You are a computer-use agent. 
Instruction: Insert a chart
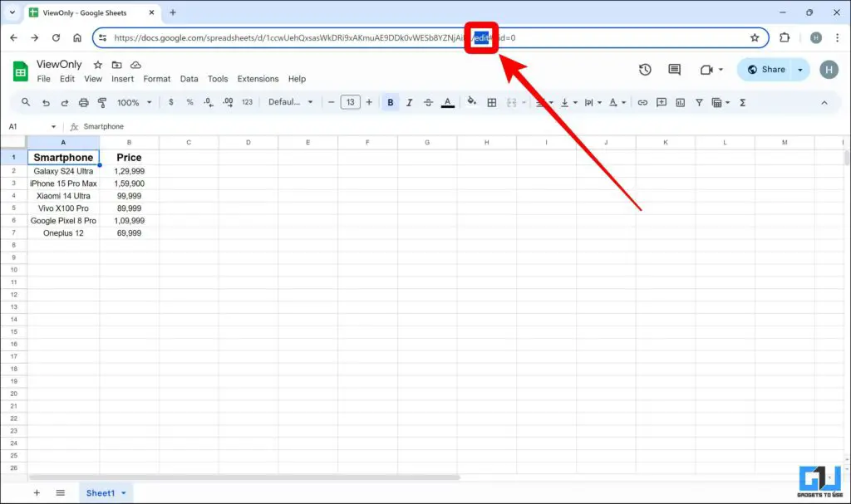point(680,102)
